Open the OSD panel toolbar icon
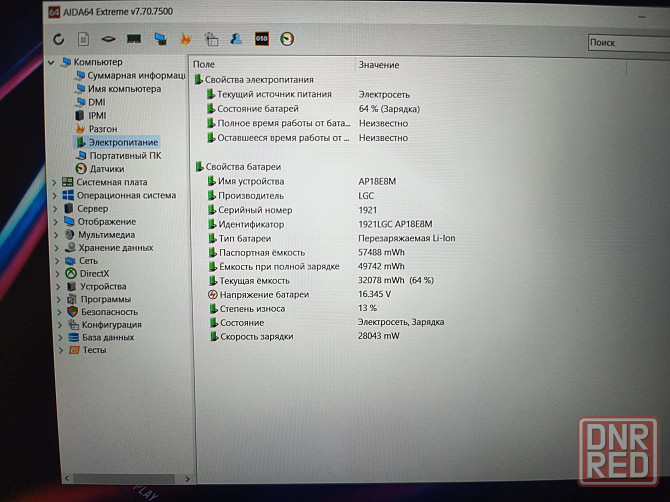This screenshot has width=670, height=502. coord(262,39)
